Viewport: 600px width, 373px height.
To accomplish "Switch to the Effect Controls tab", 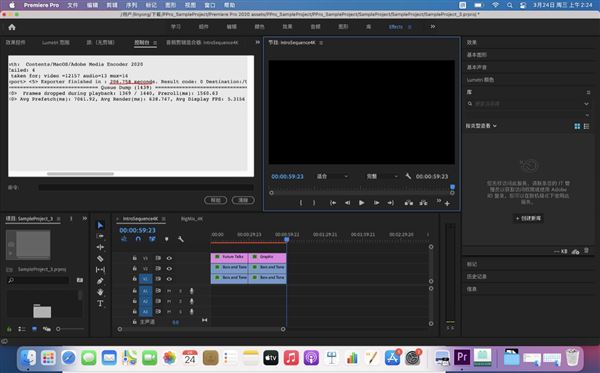I will coord(15,42).
